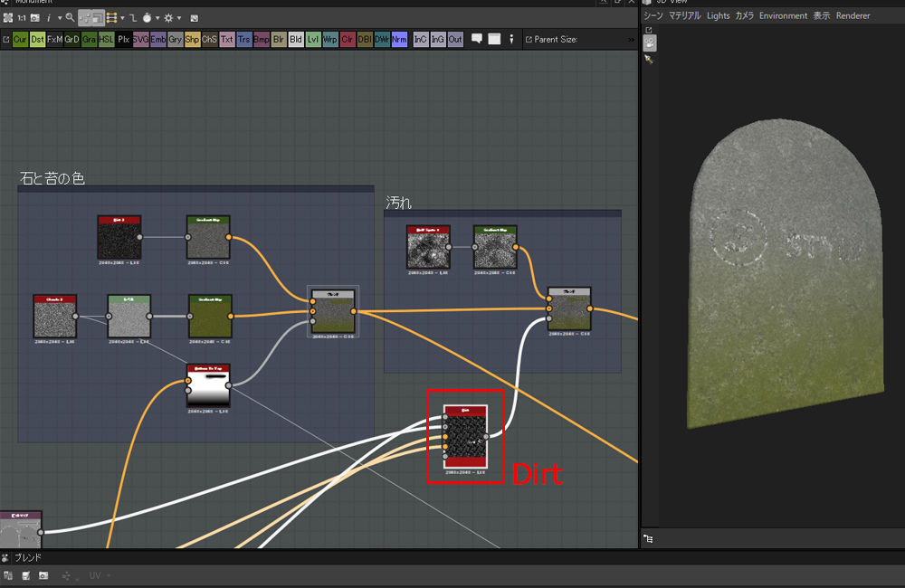Click the InC input color shortcut
This screenshot has height=588, width=905.
(421, 39)
